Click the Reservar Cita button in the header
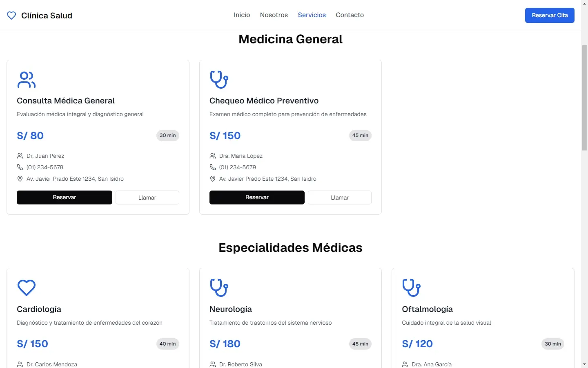588x368 pixels. (550, 15)
